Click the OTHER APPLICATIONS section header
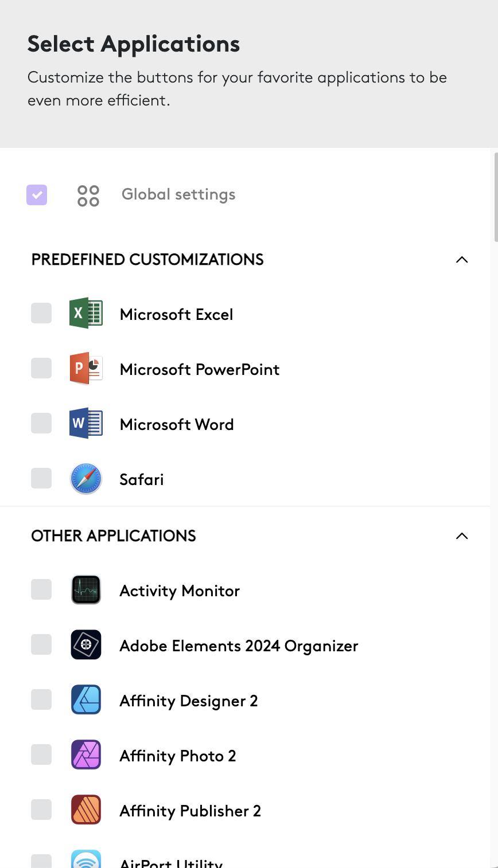The height and width of the screenshot is (868, 498). (114, 535)
